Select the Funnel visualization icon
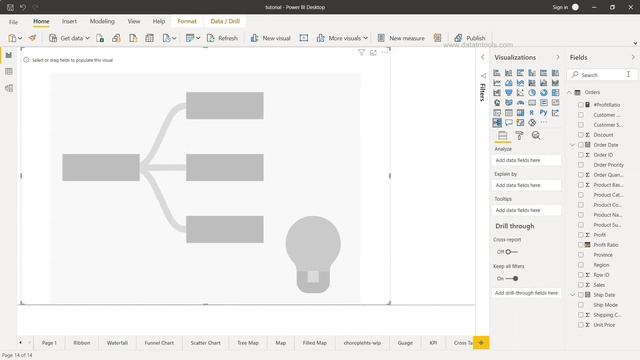Image resolution: width=640 pixels, height=360 pixels. click(509, 93)
